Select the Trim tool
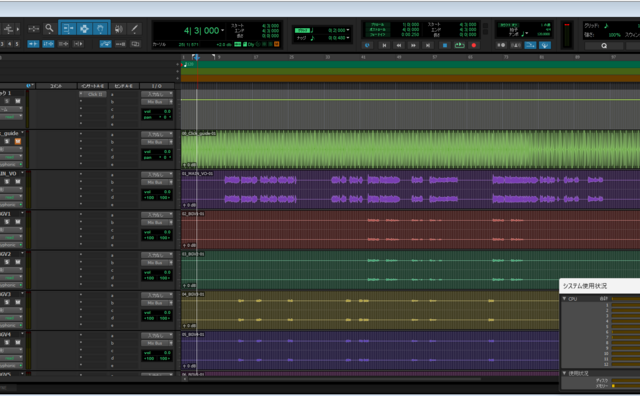 68,29
